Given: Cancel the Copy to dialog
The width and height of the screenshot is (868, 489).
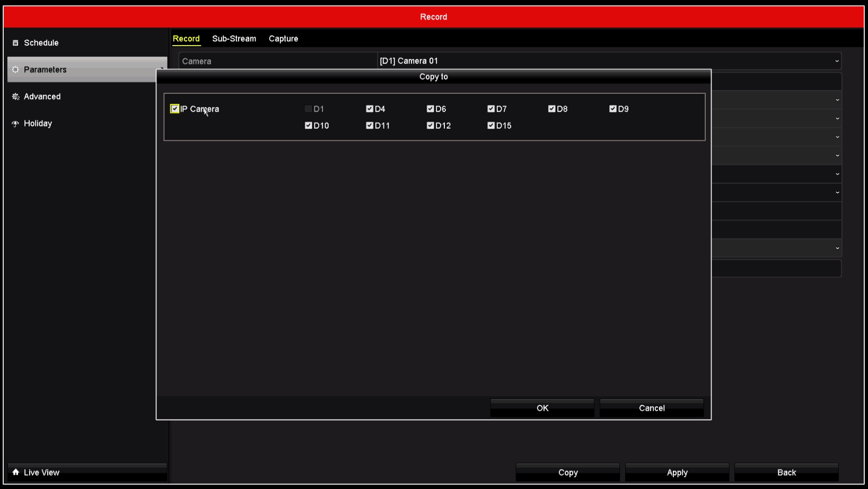Looking at the screenshot, I should click(x=651, y=408).
